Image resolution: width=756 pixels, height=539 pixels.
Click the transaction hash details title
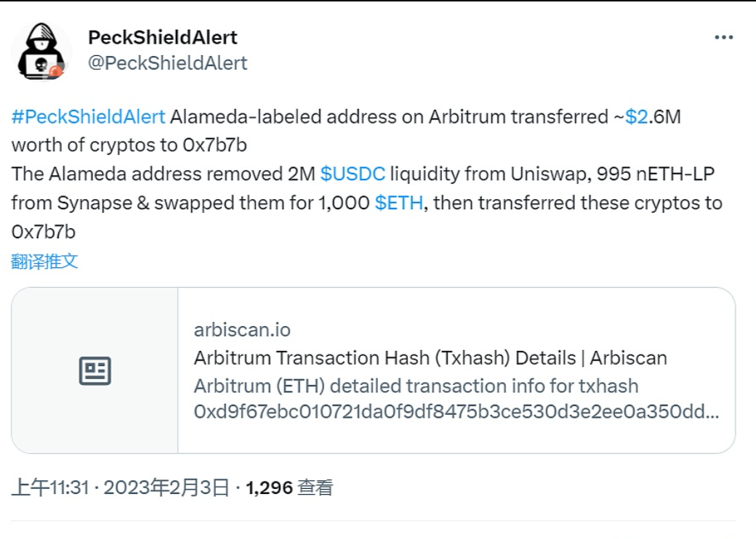tap(432, 357)
